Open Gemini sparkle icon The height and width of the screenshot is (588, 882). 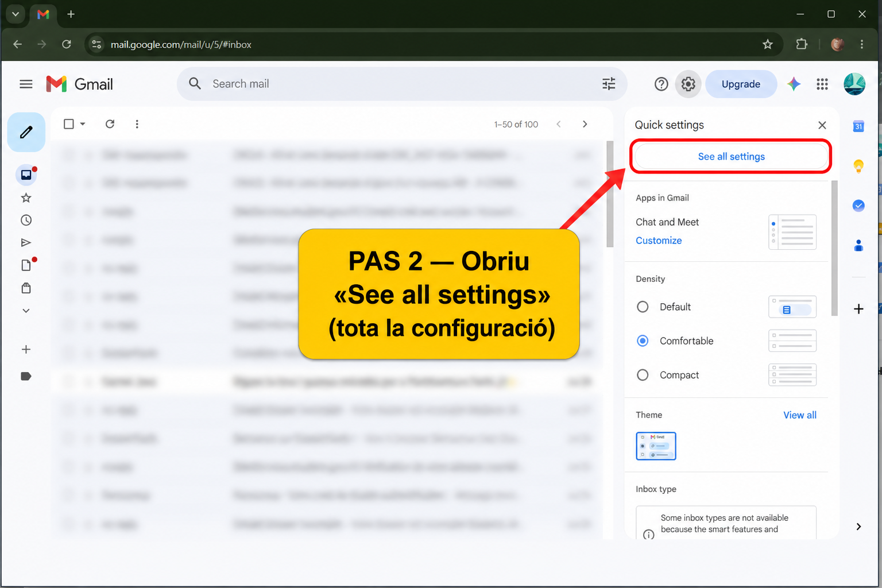794,84
